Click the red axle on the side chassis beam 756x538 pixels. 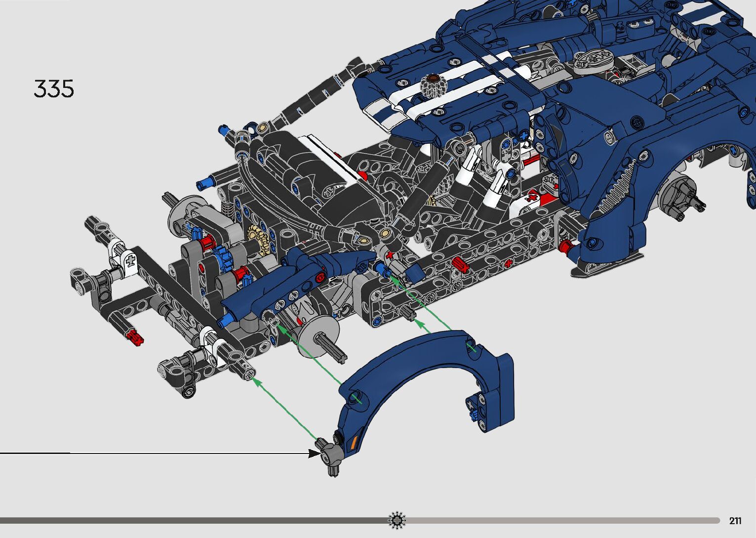(460, 263)
